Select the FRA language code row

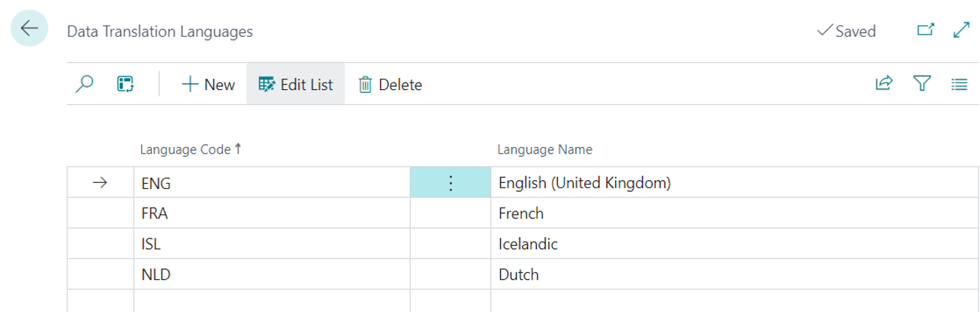coord(270,214)
